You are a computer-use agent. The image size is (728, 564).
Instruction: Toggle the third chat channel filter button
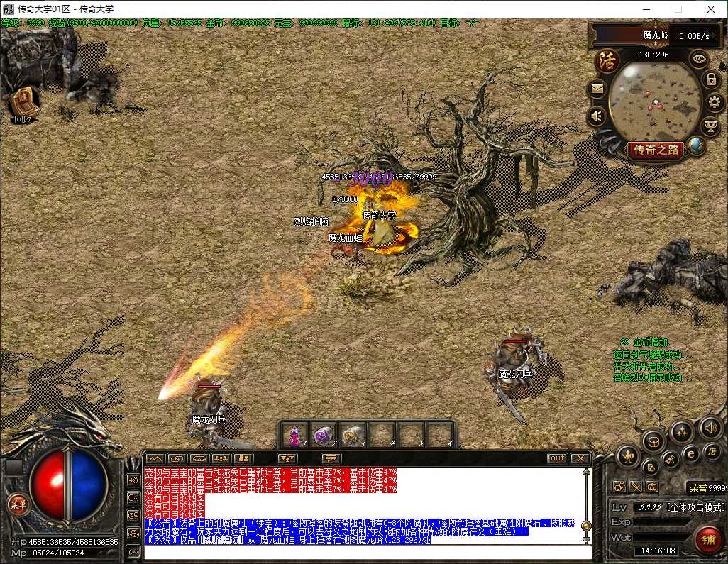(133, 516)
